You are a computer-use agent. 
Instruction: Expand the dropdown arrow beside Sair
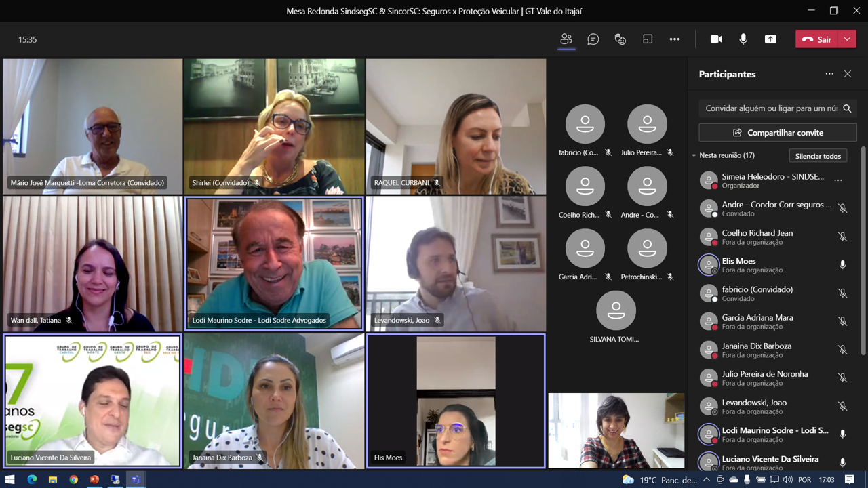click(847, 39)
